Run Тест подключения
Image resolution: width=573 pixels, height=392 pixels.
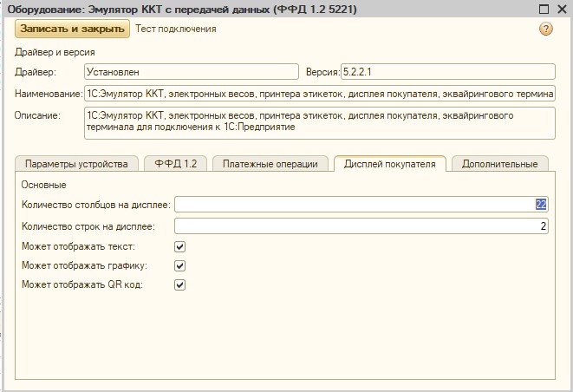tap(176, 29)
